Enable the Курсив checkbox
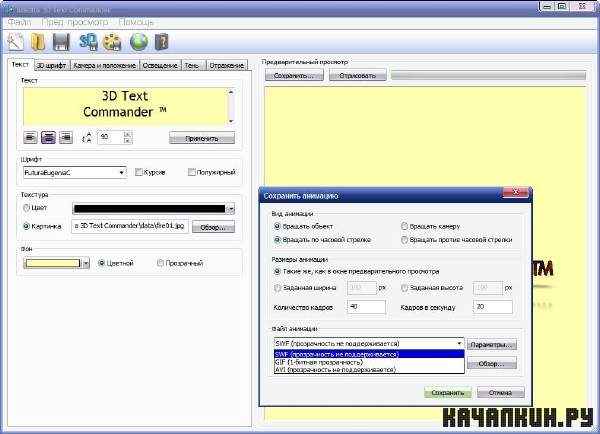The image size is (600, 434). click(x=139, y=173)
